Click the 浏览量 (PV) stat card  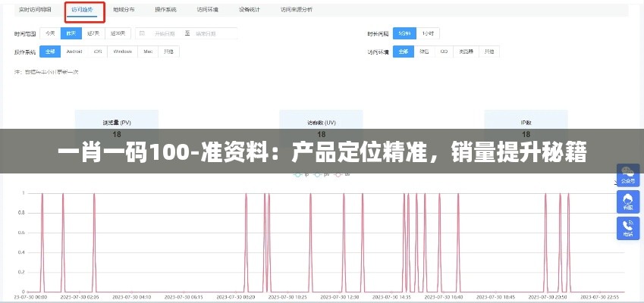tap(117, 121)
